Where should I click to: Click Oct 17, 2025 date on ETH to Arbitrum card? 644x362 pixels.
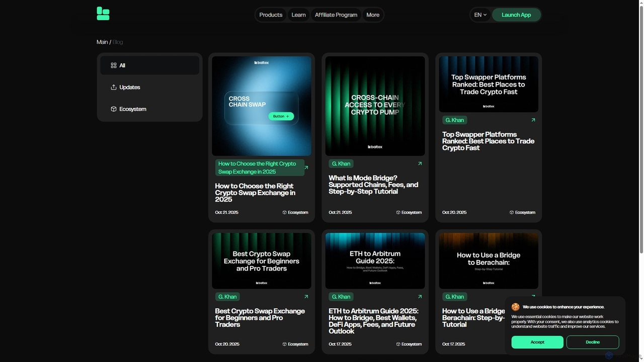(x=340, y=344)
